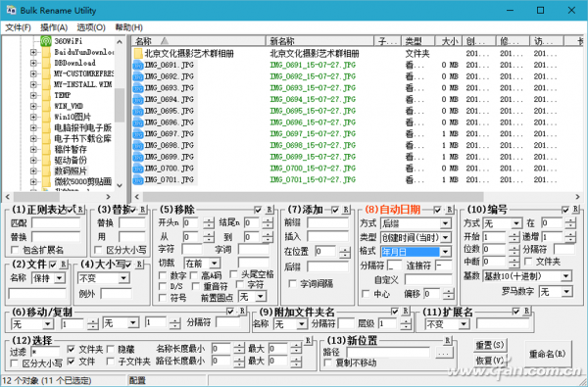Reset the (5)移除 section with R icon
The height and width of the screenshot is (387, 588).
(x=269, y=210)
